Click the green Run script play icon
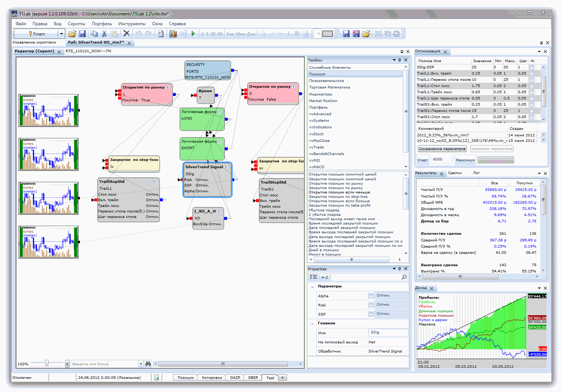 tap(193, 34)
